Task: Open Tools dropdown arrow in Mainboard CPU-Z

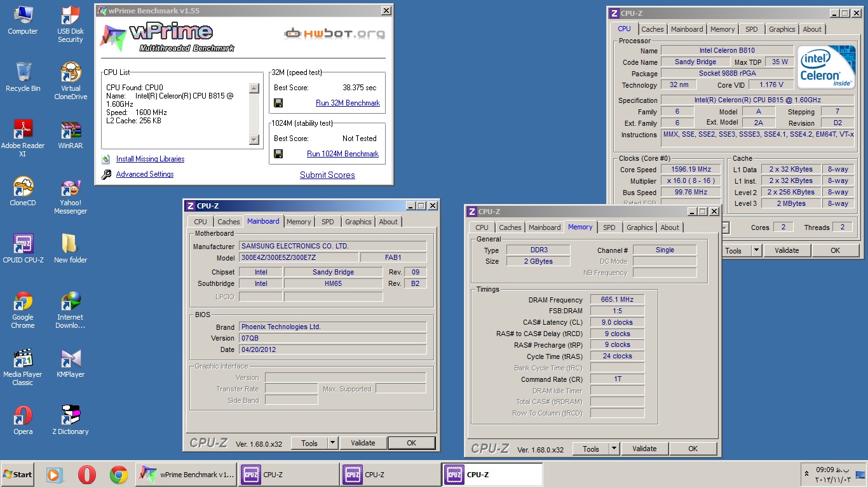Action: point(332,443)
